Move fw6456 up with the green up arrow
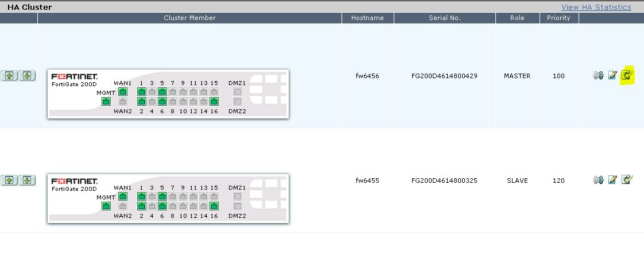This screenshot has width=644, height=261. click(x=9, y=76)
